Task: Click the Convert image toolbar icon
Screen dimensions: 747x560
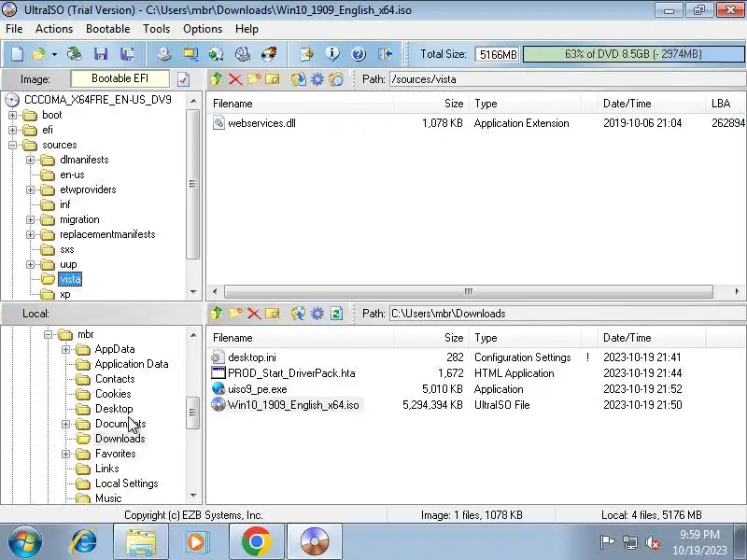Action: point(190,54)
